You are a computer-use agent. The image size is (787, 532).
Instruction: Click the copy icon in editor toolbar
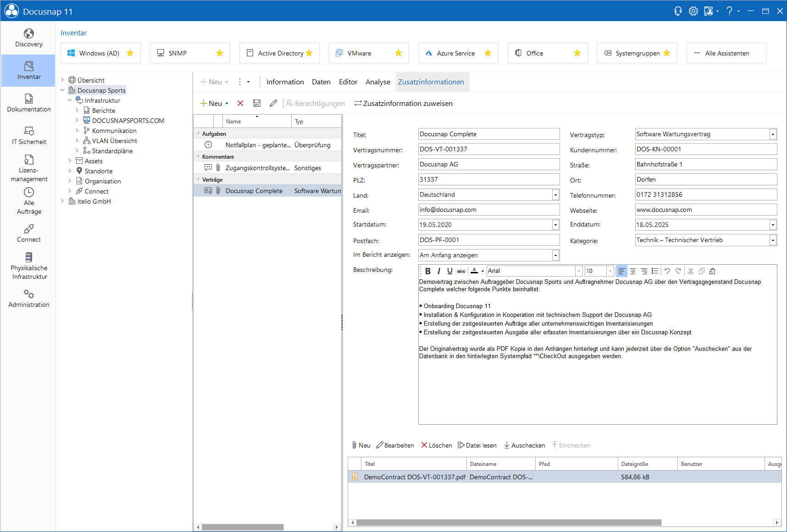(x=702, y=271)
